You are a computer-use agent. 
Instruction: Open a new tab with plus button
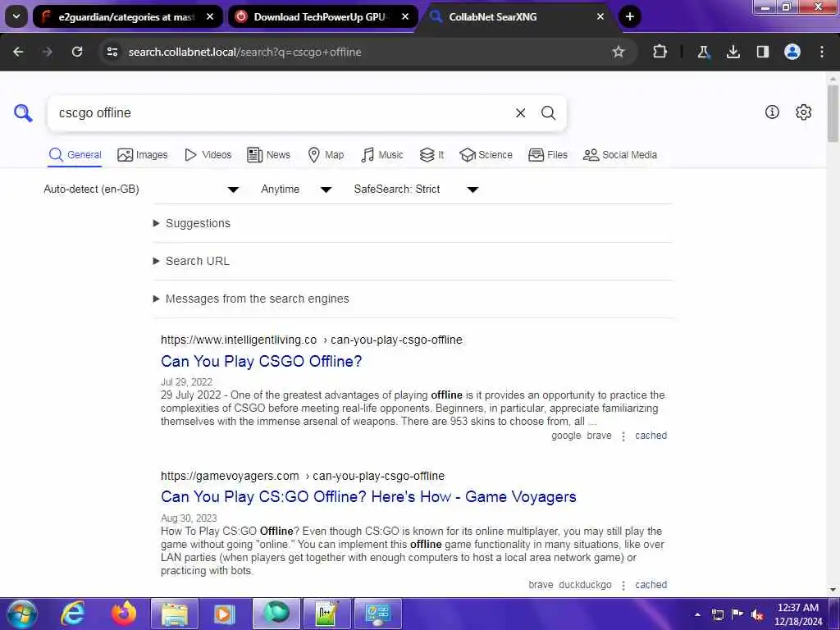(x=629, y=16)
